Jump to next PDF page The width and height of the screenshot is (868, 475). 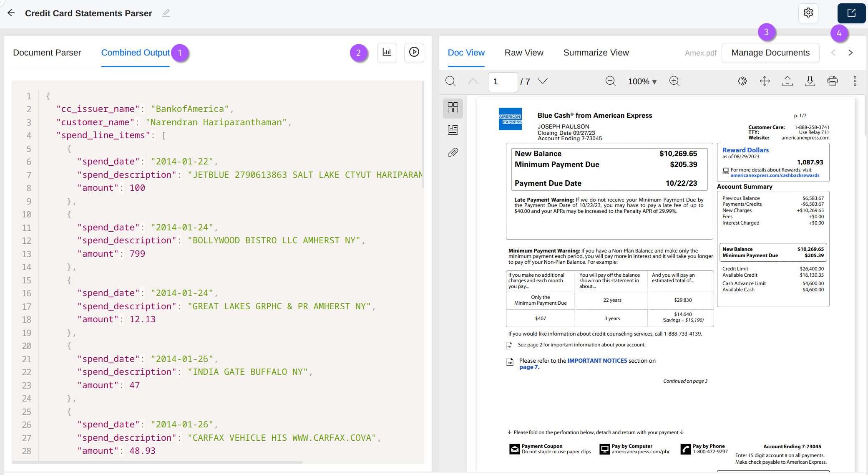(542, 81)
